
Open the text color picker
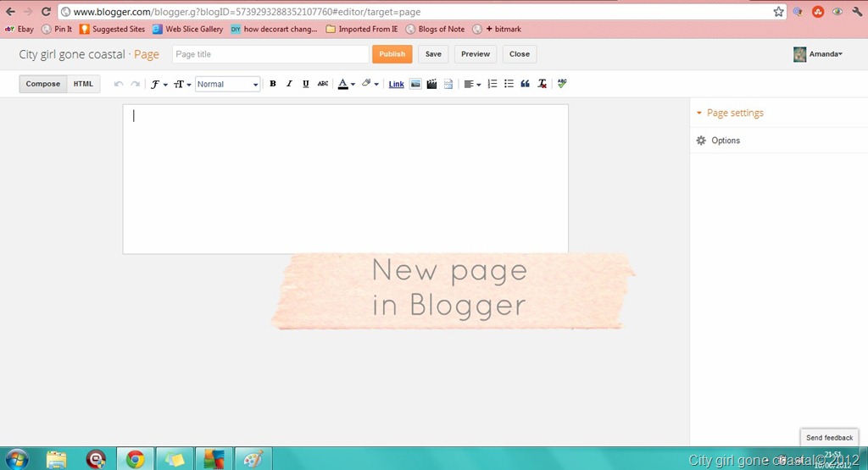(x=347, y=84)
